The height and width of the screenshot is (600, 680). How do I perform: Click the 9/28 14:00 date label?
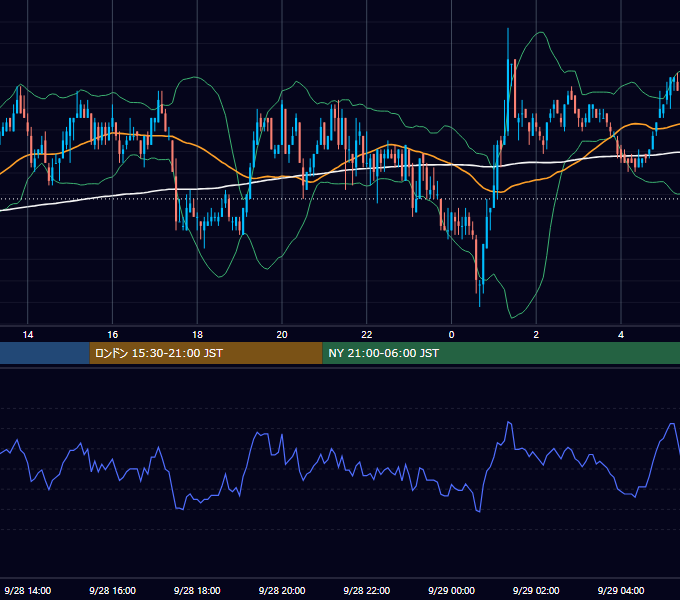click(x=28, y=590)
